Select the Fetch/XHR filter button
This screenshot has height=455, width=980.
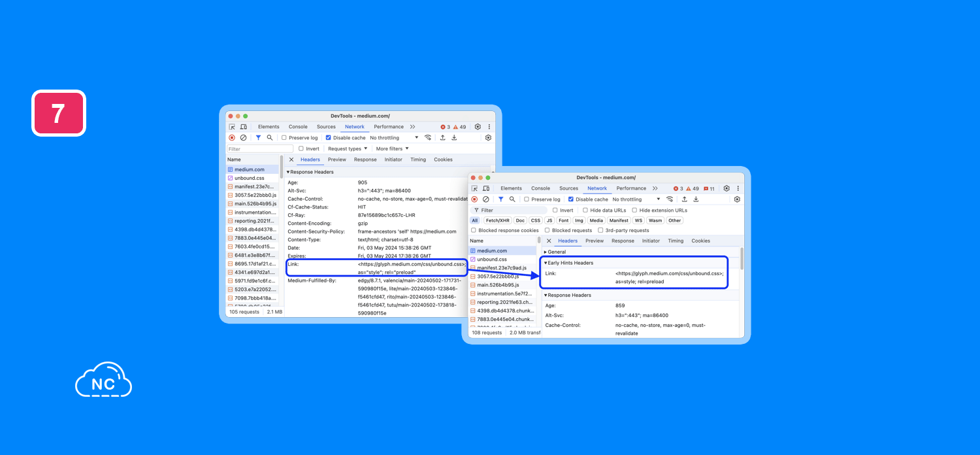pos(497,220)
